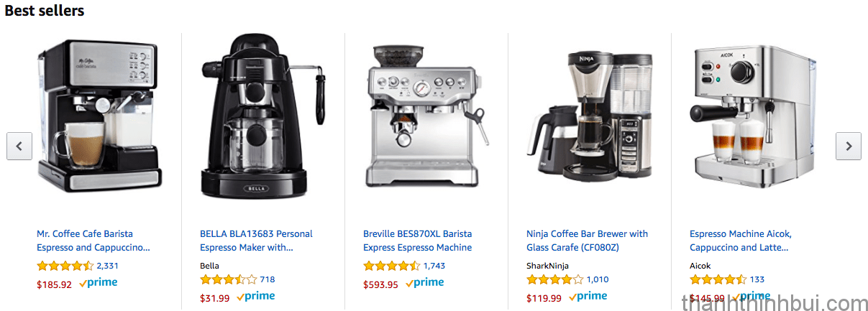Click the Breville star rating icons
This screenshot has height=311, width=868.
pyautogui.click(x=391, y=266)
